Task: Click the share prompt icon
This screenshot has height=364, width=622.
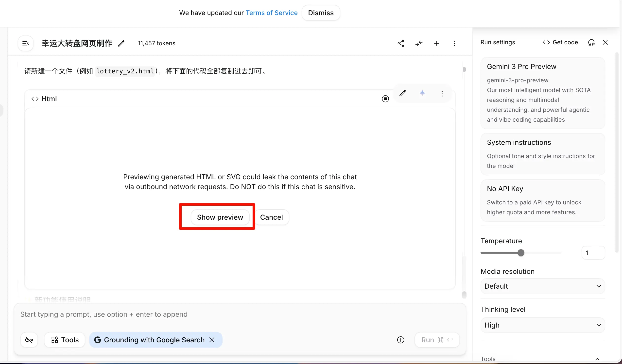Action: (401, 43)
